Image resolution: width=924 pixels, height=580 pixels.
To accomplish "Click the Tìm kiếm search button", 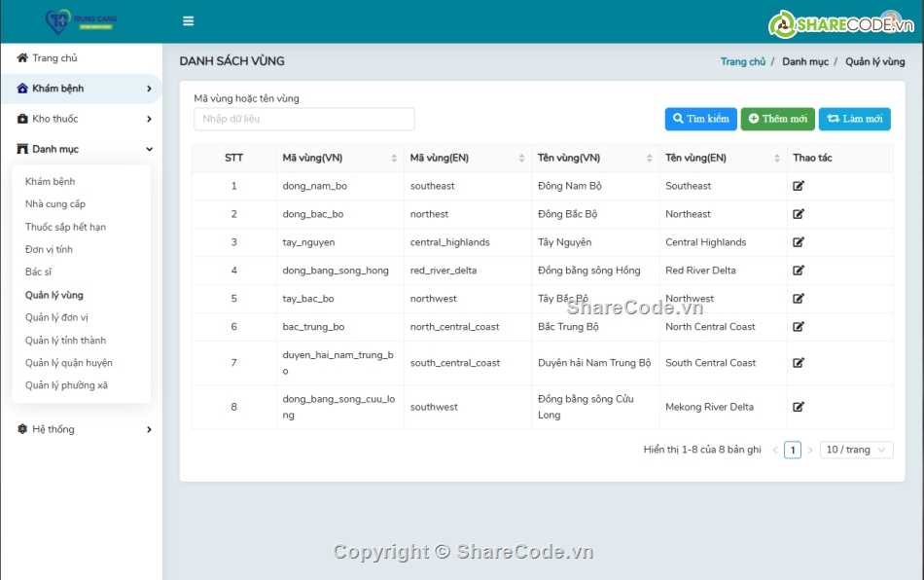I will 700,119.
